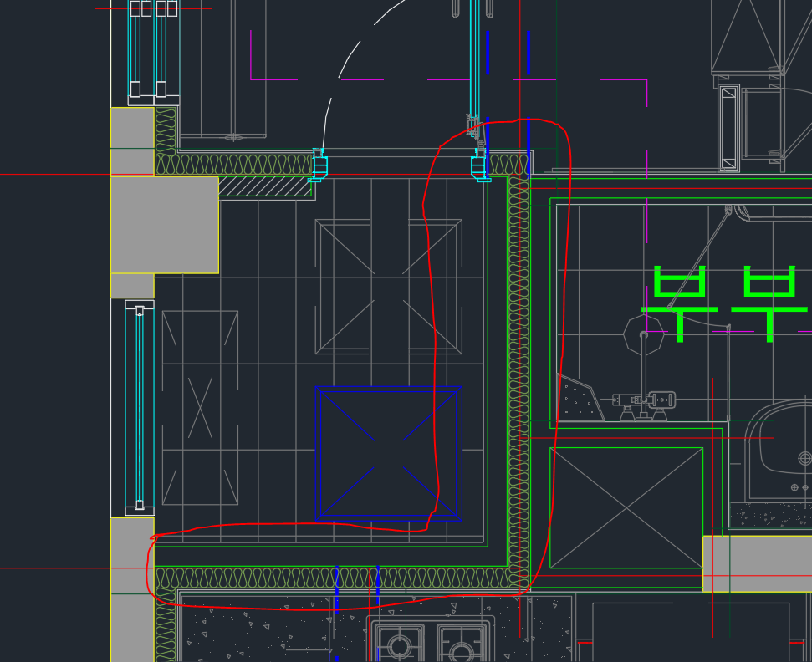Select the left cyan door frame profile

[x=319, y=166]
